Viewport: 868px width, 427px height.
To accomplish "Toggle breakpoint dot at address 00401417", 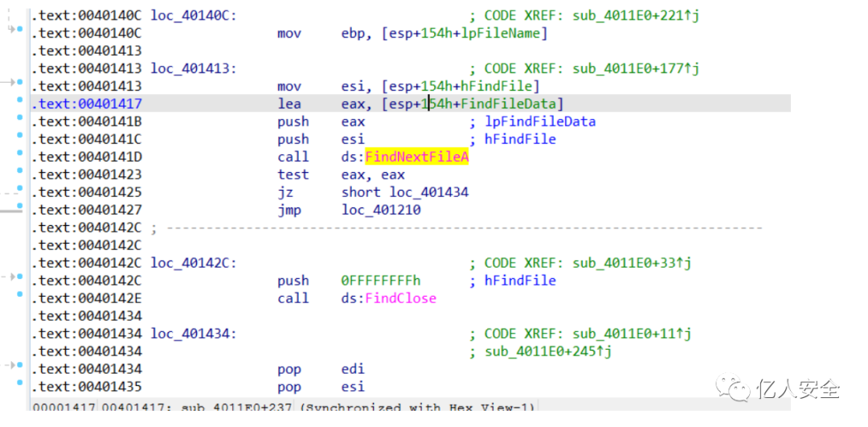I will [x=20, y=100].
